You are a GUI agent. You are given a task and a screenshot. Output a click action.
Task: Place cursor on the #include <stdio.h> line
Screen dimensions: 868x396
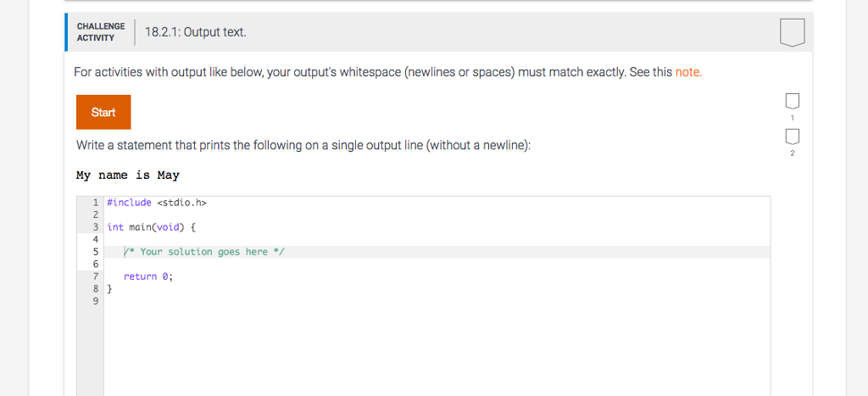pyautogui.click(x=158, y=203)
